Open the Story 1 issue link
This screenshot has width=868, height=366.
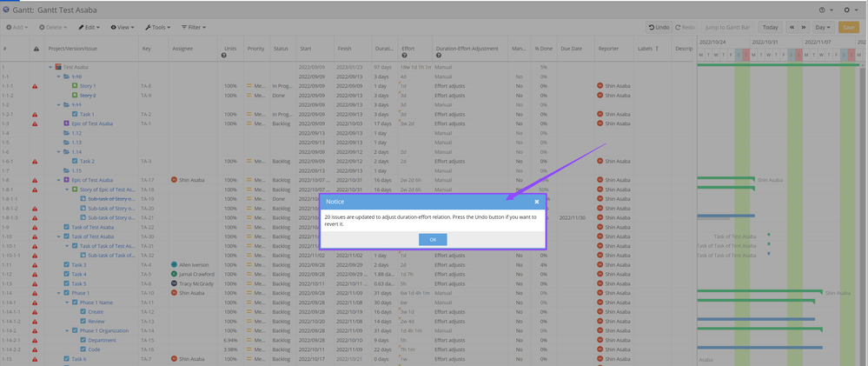click(x=88, y=86)
